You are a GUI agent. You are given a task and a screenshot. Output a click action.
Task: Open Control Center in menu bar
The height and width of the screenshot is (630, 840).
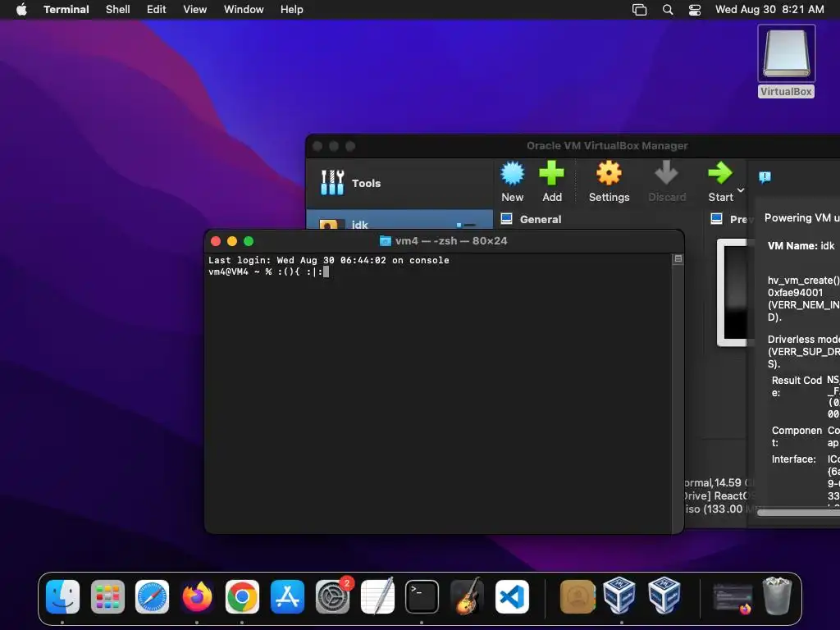(695, 10)
